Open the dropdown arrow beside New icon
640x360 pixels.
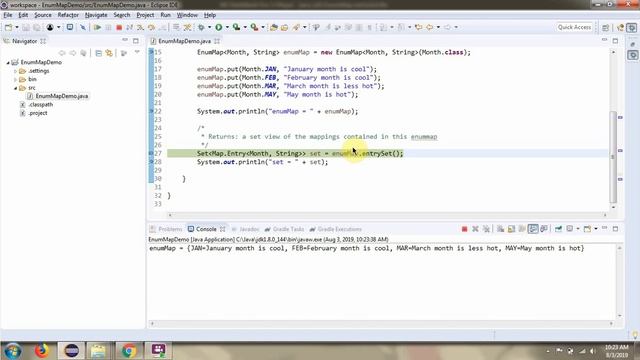(17, 27)
